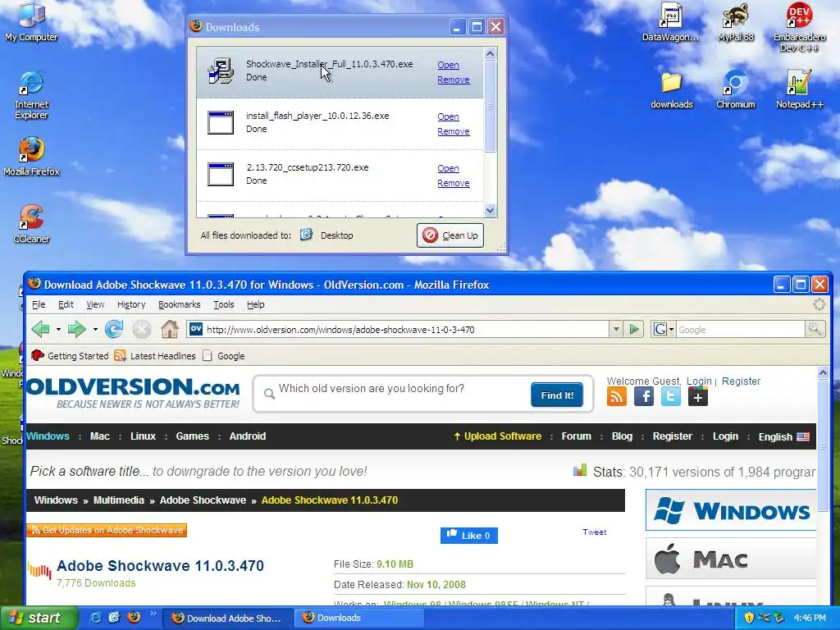The height and width of the screenshot is (630, 840).
Task: Open OldVersion Twitter icon
Action: (671, 396)
